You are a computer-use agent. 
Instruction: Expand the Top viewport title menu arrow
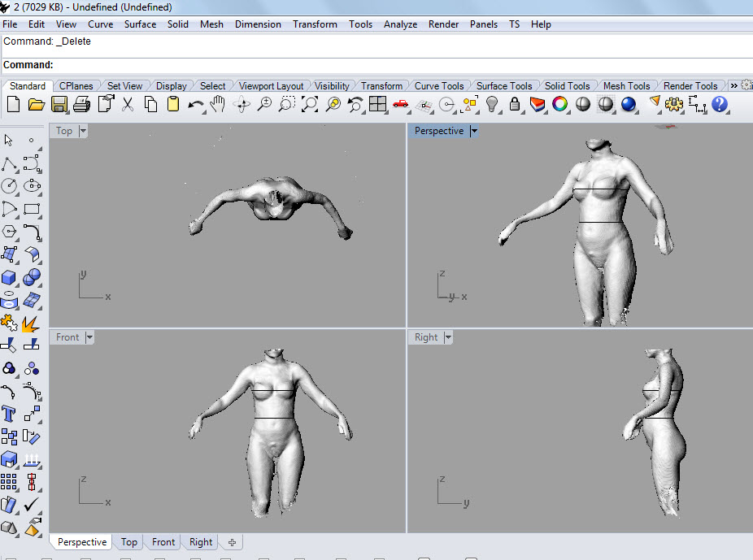[83, 131]
